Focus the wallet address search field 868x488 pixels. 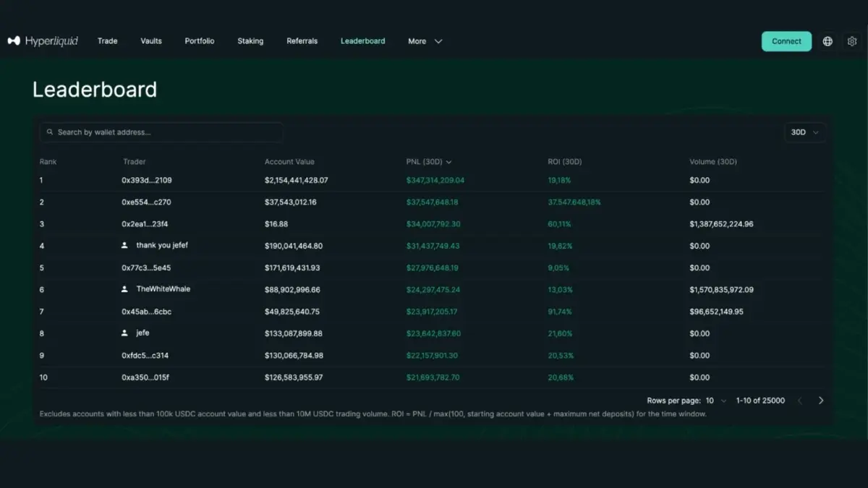(166, 132)
